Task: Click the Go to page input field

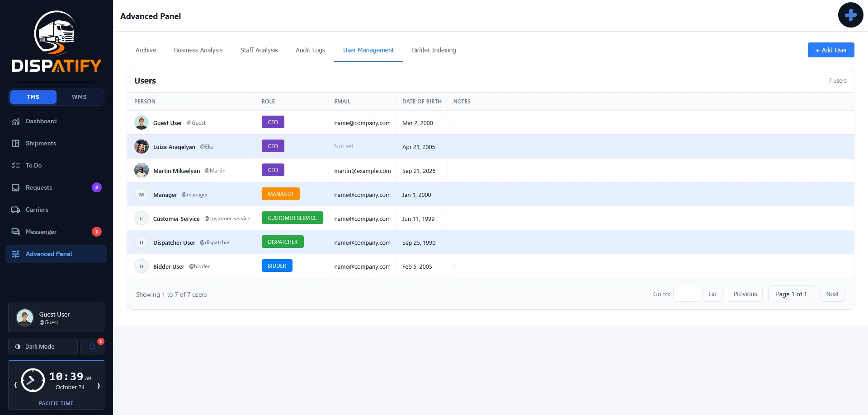Action: [687, 294]
